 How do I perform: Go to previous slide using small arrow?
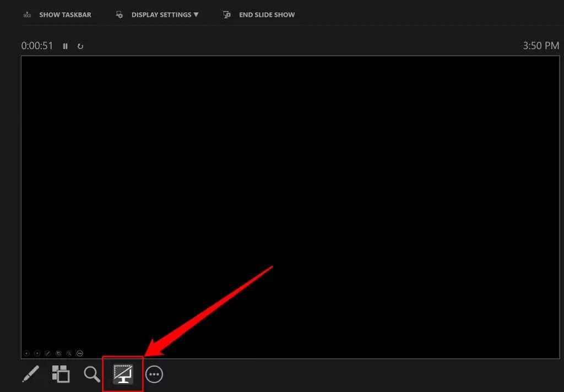point(26,353)
